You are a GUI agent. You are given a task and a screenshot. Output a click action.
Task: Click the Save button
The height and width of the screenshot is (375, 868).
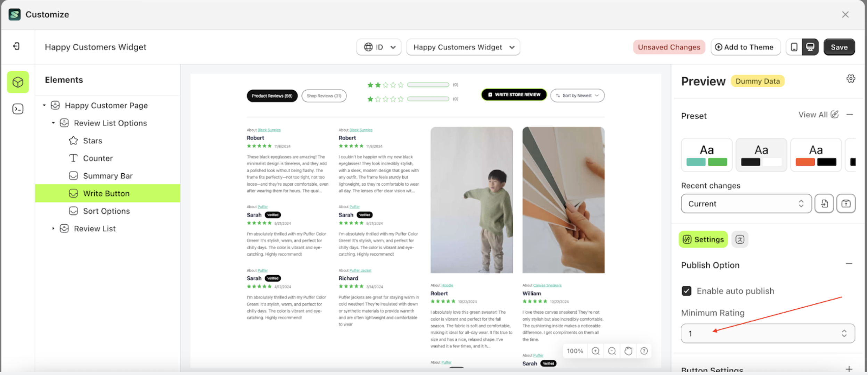point(839,47)
